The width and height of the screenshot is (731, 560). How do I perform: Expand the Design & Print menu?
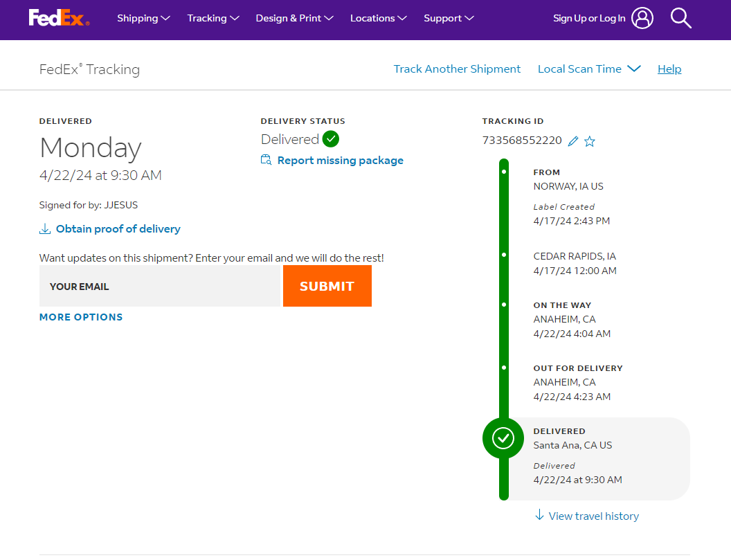coord(295,18)
